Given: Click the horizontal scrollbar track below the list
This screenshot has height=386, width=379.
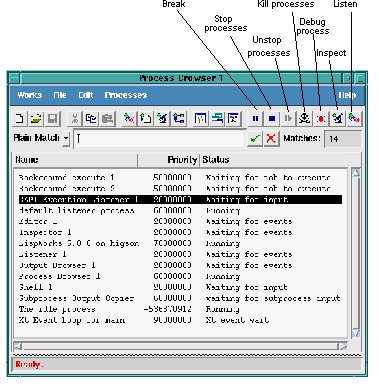Looking at the screenshot, I should coord(180,346).
